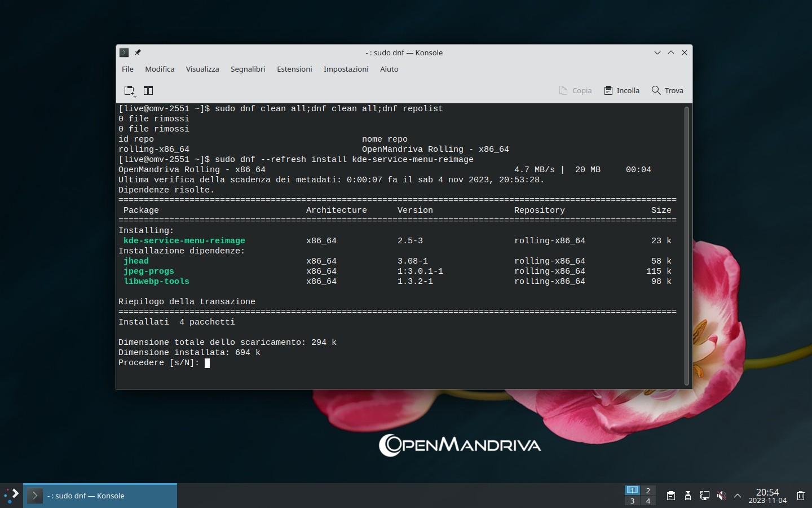This screenshot has width=812, height=508.
Task: Open the Aiuto menu
Action: 389,69
